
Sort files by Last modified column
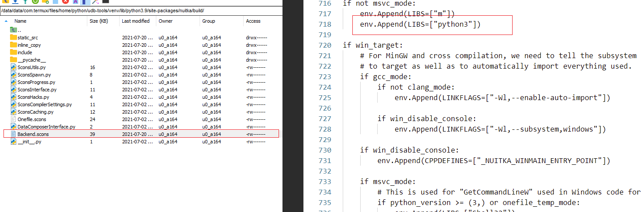pyautogui.click(x=135, y=21)
